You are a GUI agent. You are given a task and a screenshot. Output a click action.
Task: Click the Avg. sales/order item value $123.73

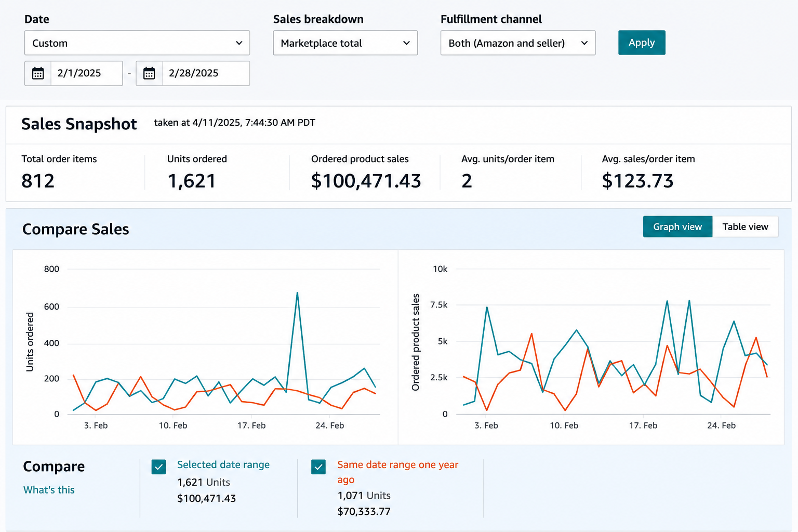[637, 181]
